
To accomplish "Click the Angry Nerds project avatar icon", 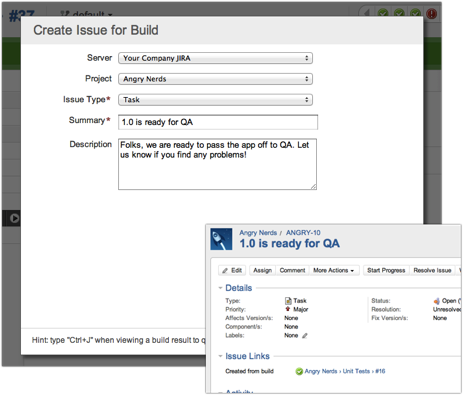I will click(221, 239).
